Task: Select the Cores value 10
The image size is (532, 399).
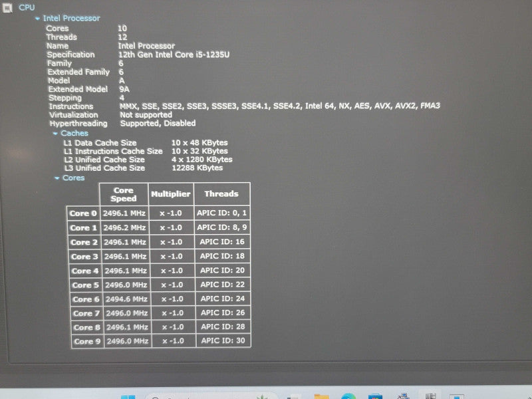Action: tap(122, 29)
